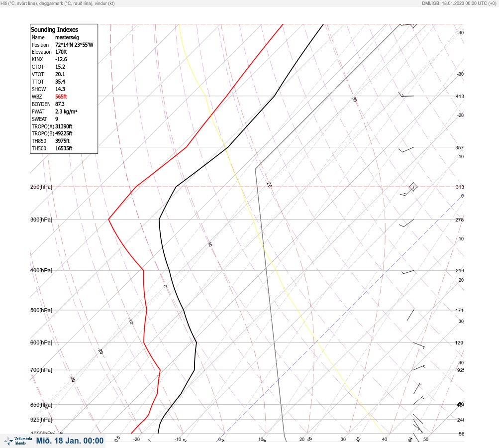Click the '500[hPa]' pressure label
This screenshot has width=499, height=448.
tap(41, 310)
